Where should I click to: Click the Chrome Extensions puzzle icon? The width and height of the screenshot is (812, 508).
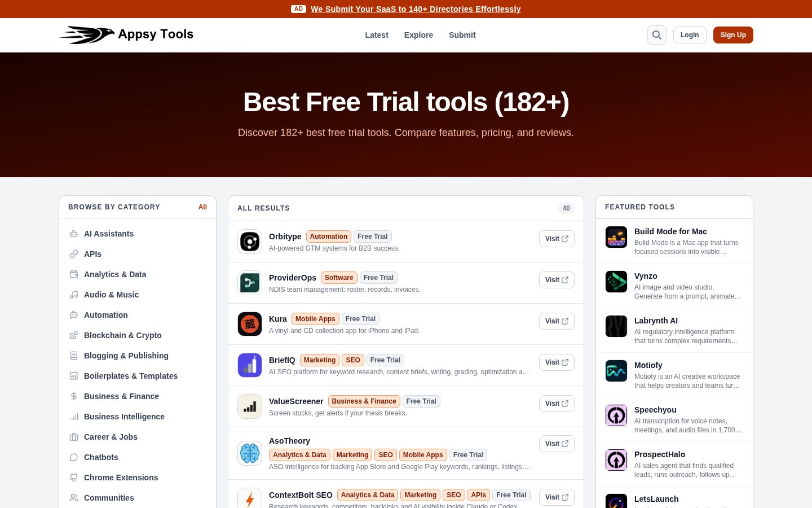pyautogui.click(x=74, y=478)
